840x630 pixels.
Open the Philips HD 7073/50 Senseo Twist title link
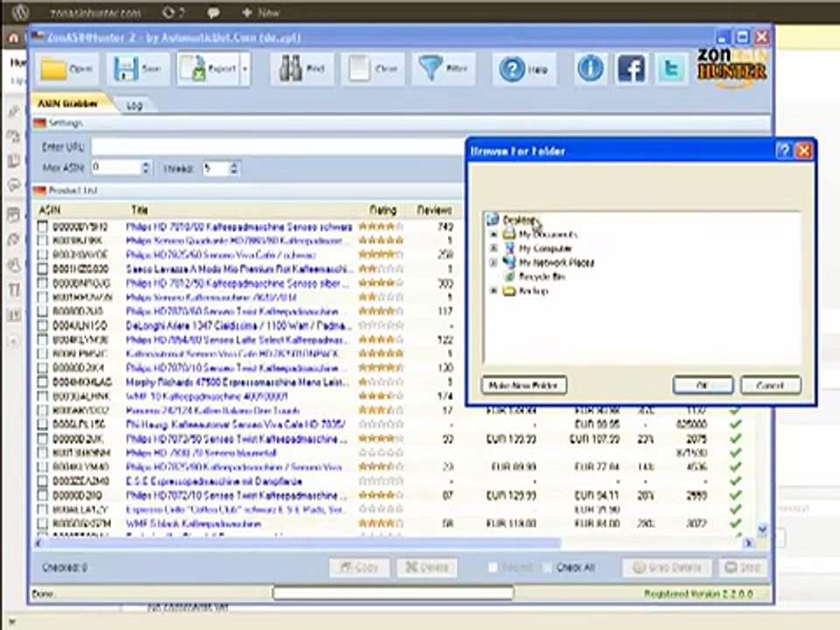tap(235, 438)
